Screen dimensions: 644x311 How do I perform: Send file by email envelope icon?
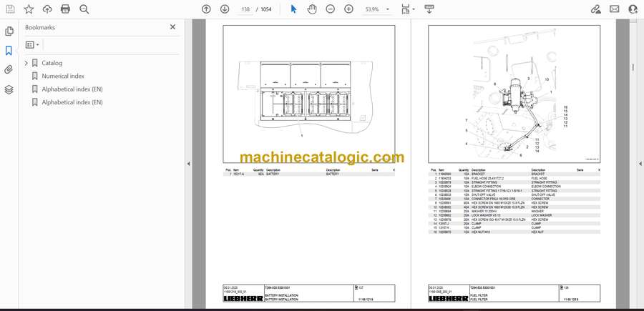click(615, 9)
